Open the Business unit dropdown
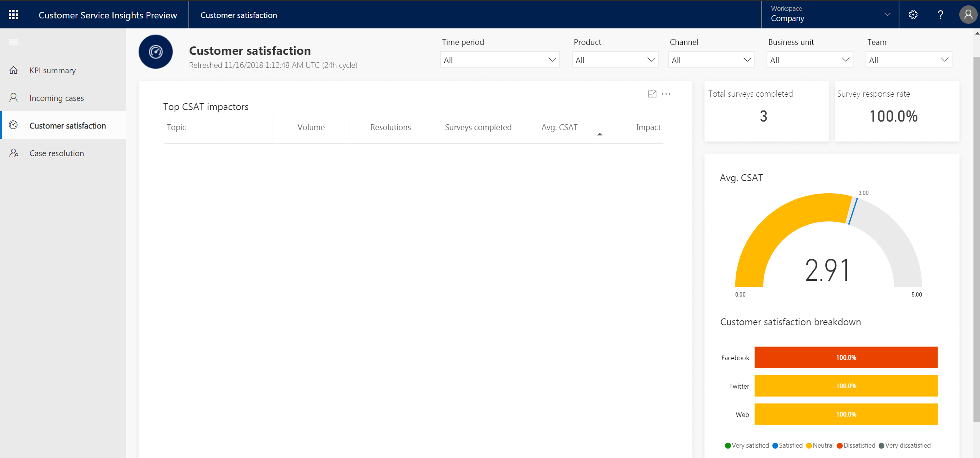980x458 pixels. [810, 60]
